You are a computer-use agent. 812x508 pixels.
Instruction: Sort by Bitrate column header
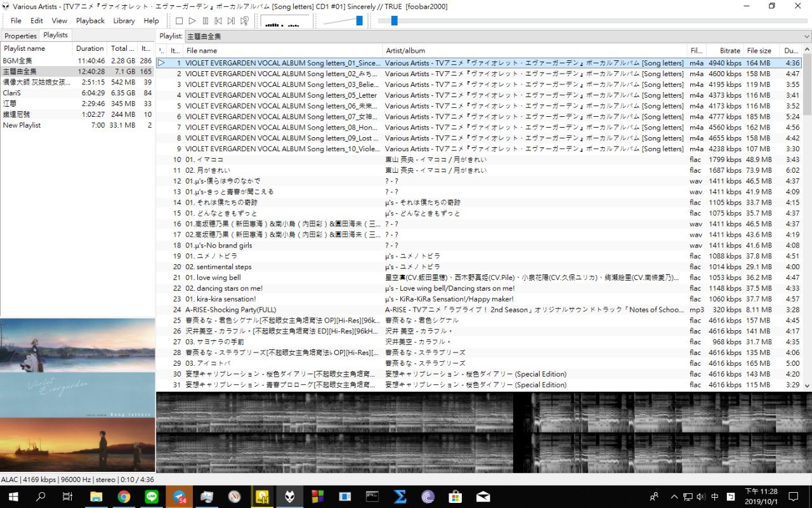tap(725, 50)
